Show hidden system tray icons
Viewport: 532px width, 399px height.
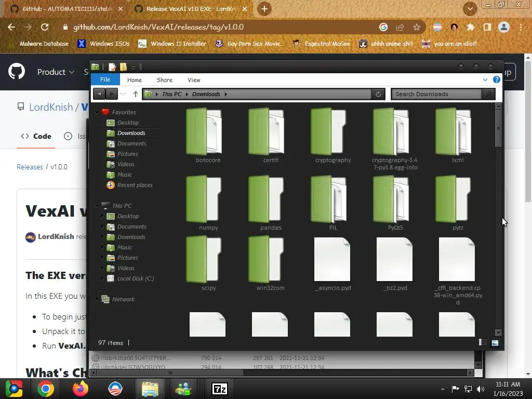(443, 389)
